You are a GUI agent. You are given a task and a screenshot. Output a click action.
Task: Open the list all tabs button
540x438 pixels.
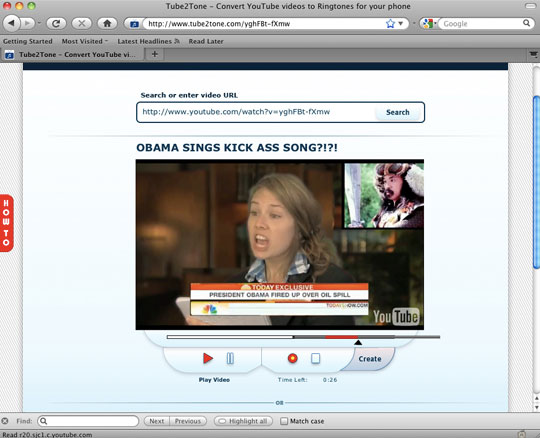pyautogui.click(x=533, y=54)
